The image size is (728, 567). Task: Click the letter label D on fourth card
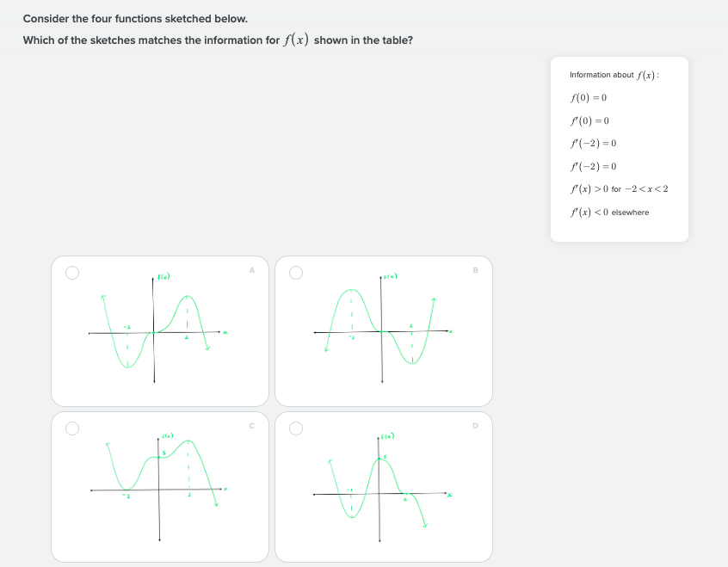[476, 423]
